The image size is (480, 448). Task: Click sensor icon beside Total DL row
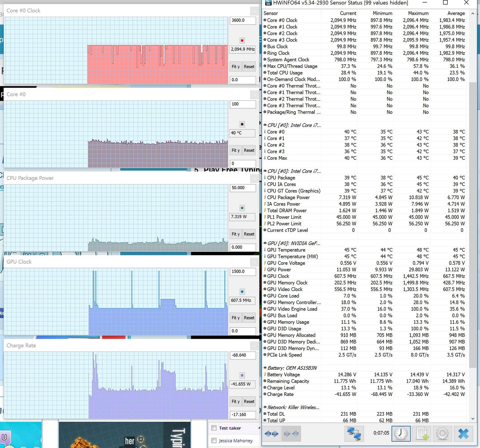265,414
